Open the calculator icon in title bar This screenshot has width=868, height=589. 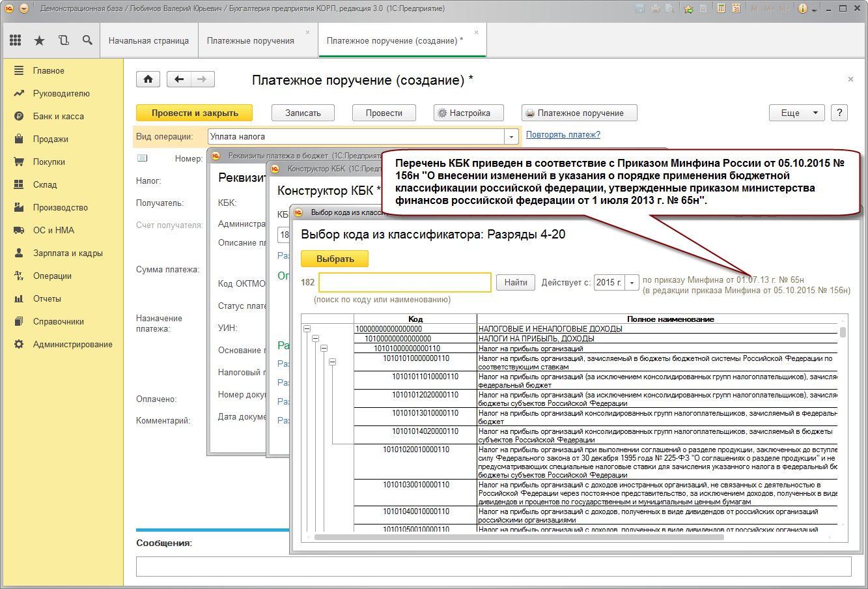click(721, 8)
